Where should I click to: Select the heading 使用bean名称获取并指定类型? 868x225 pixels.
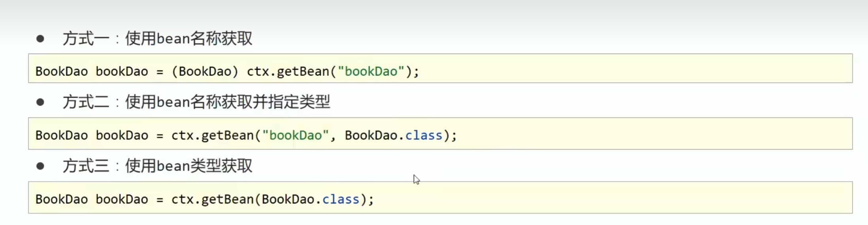point(227,102)
